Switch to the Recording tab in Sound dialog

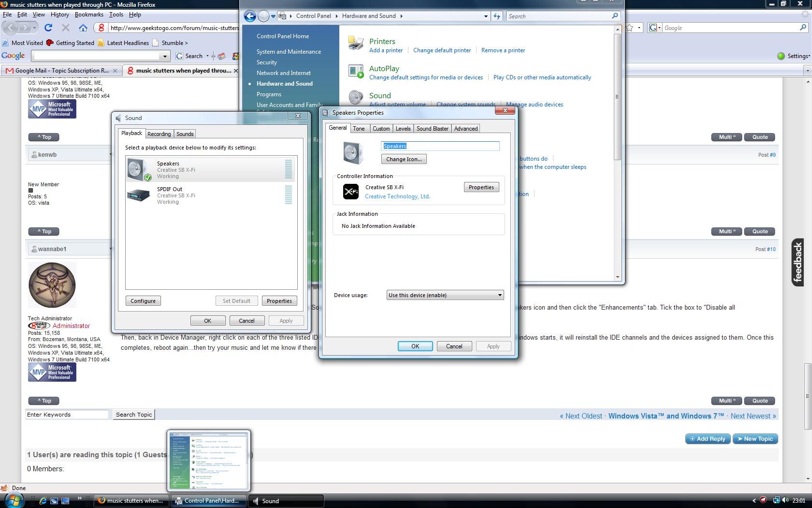coord(159,134)
